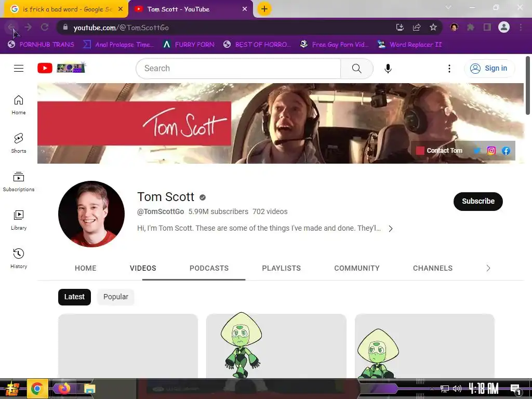Open the Chrome profile avatar
Viewport: 532px width, 399px height.
pyautogui.click(x=504, y=27)
